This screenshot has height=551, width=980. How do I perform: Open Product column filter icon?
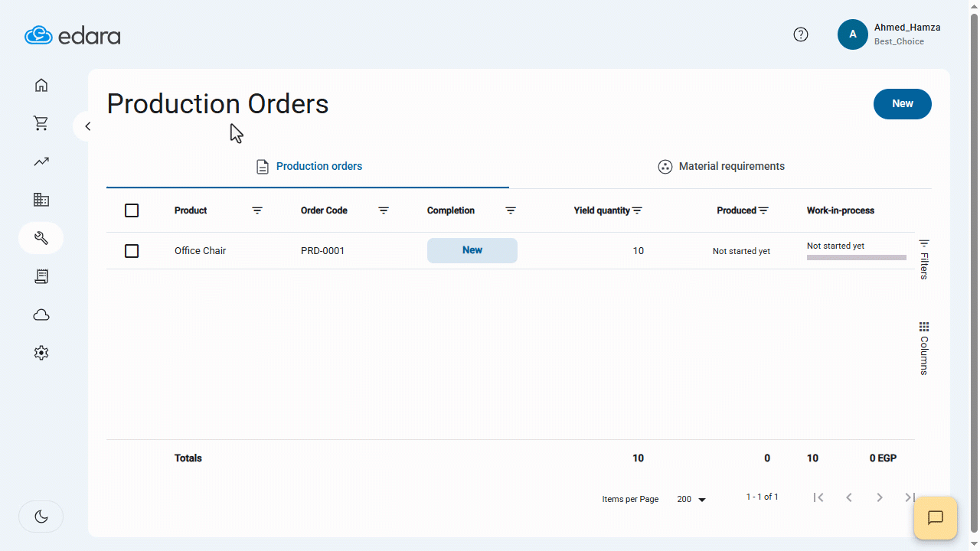[x=257, y=210]
